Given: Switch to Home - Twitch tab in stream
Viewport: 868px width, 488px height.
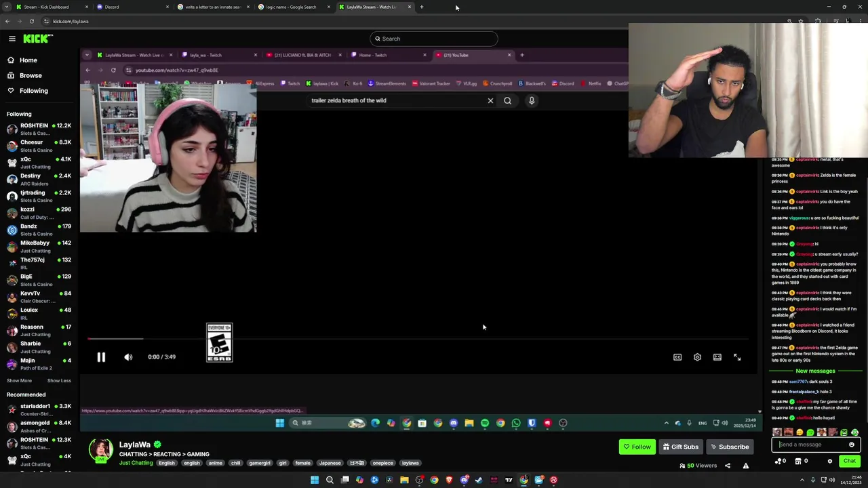Looking at the screenshot, I should tap(388, 55).
